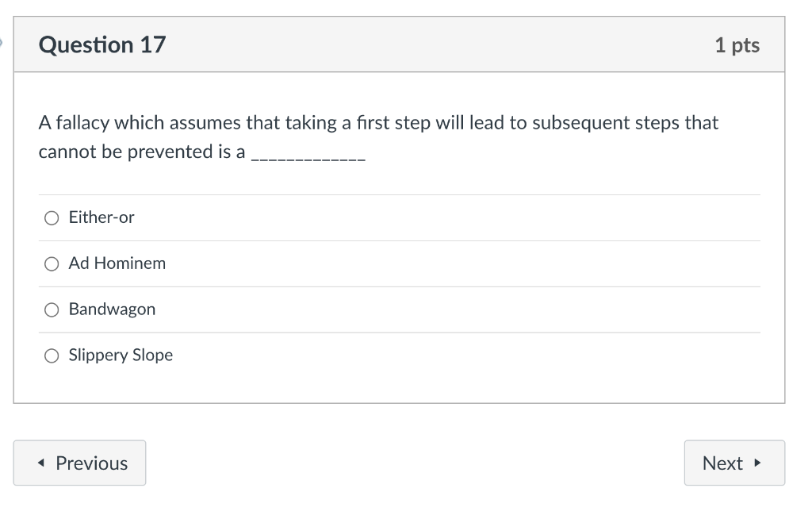The height and width of the screenshot is (511, 812).
Task: Click the Ad Hominem answer label text
Action: pyautogui.click(x=117, y=263)
